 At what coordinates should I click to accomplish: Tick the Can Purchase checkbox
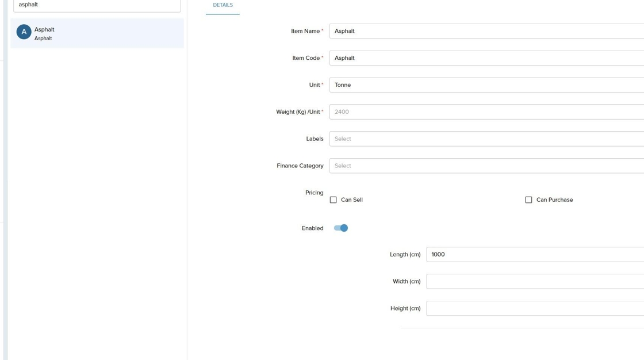pos(528,200)
